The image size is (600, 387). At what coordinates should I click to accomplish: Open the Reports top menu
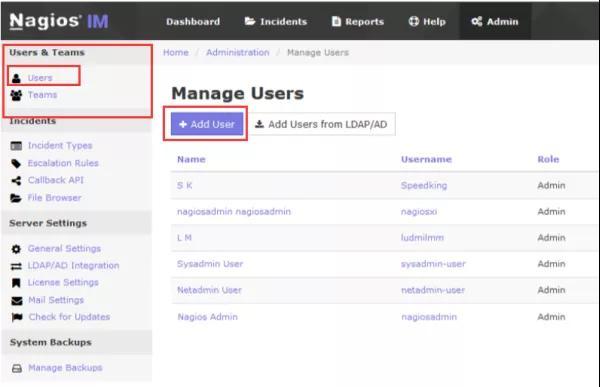pos(358,21)
